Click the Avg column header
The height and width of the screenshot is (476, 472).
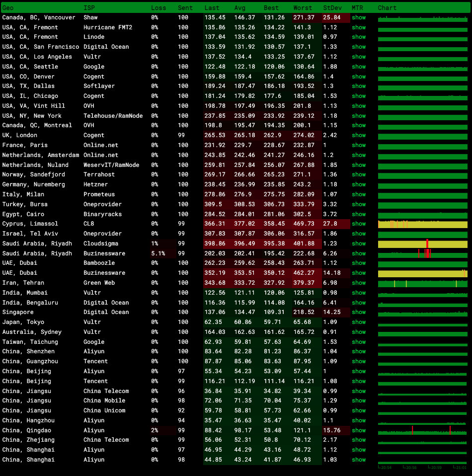239,8
